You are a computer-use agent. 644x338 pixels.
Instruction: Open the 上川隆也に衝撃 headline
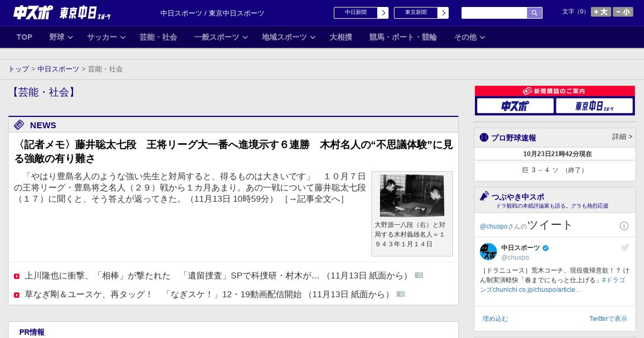172,276
